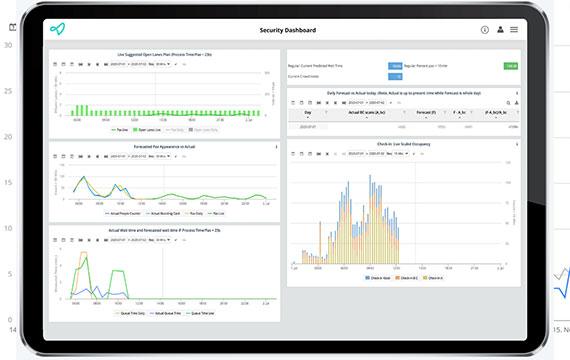
Task: Open resolution dropdown in the Check-in Occupancy toolbar
Action: click(x=401, y=154)
